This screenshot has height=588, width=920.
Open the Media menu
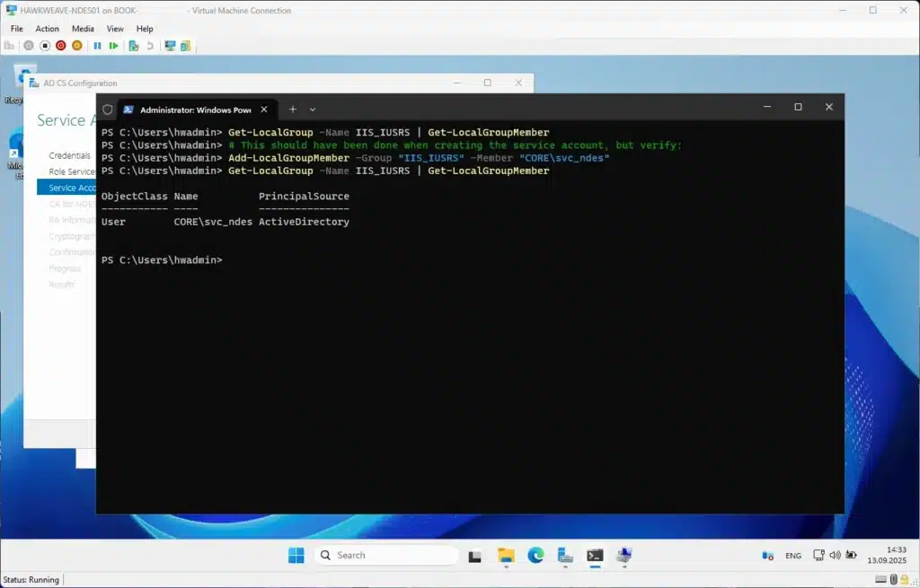pyautogui.click(x=83, y=29)
